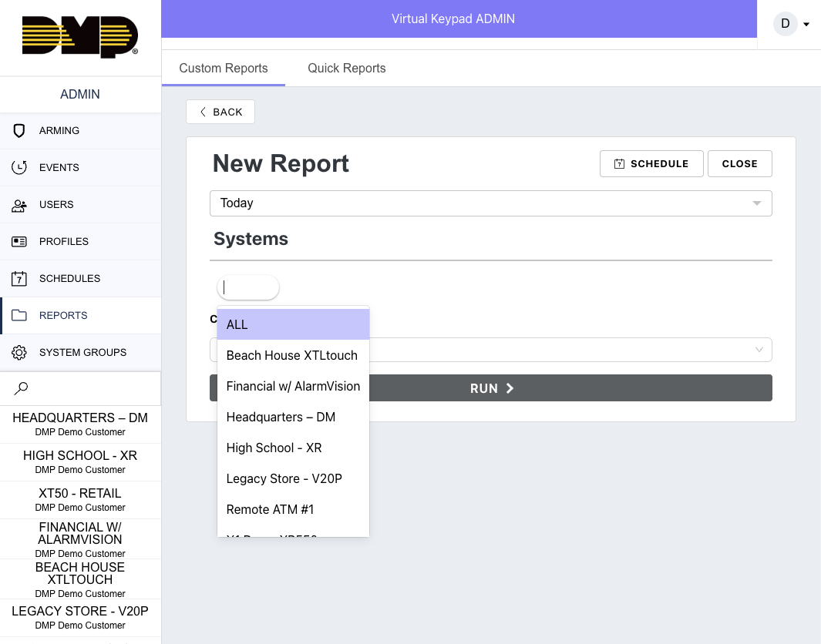821x644 pixels.
Task: Open the Arming menu item
Action: click(x=81, y=131)
